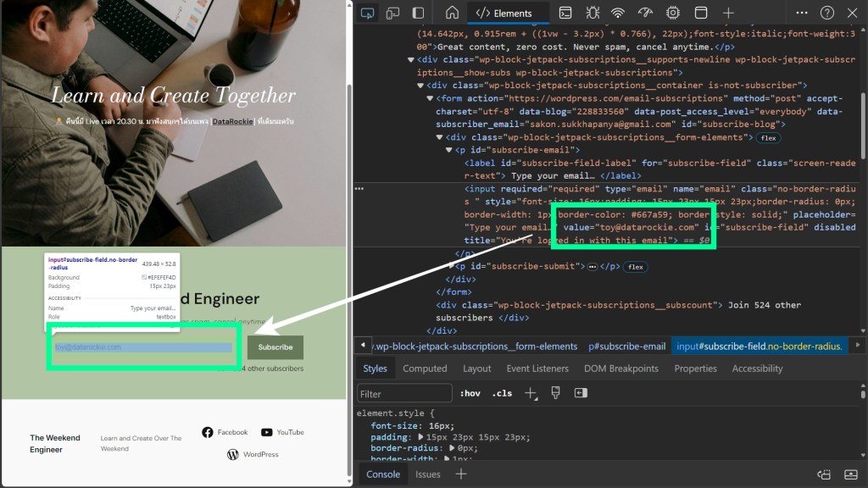The image size is (868, 488).
Task: Open the Sources bug icon tool
Action: [592, 13]
